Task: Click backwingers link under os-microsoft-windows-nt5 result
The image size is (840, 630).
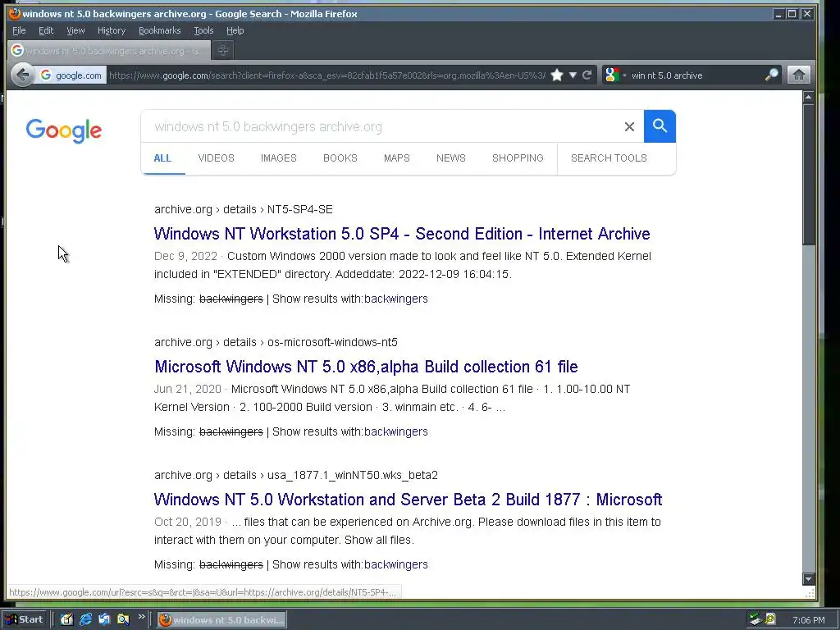Action: [396, 431]
